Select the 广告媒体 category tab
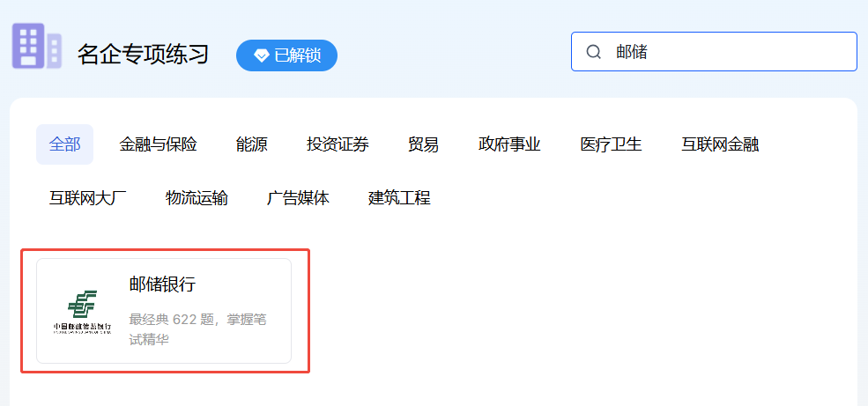 click(x=298, y=198)
